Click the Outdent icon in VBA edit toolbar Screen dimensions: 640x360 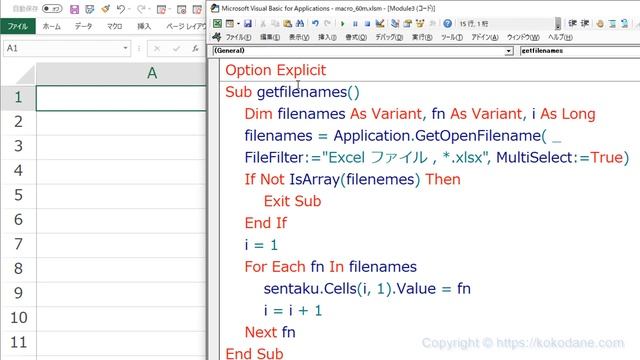point(585,24)
